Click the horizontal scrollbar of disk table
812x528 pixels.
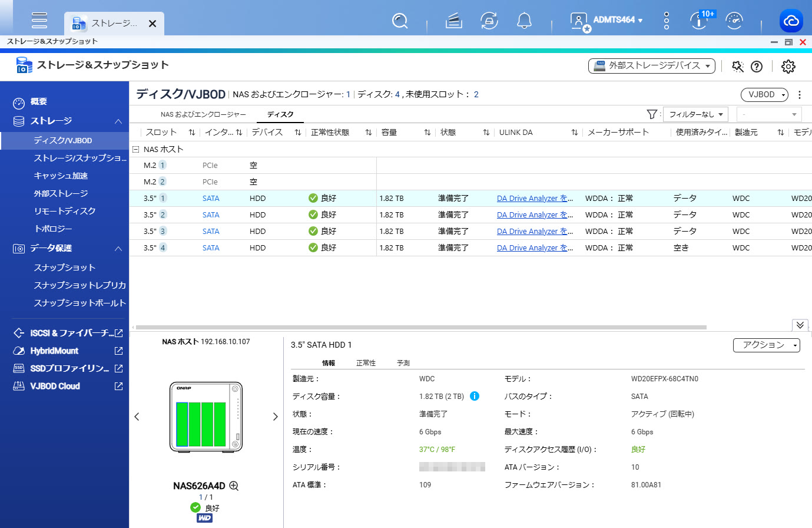tap(421, 327)
